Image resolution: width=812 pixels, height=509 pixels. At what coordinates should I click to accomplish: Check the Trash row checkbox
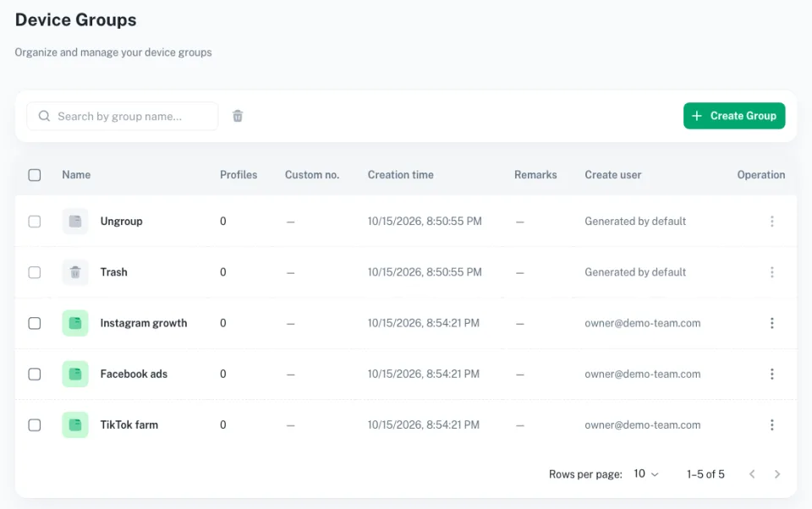[34, 272]
